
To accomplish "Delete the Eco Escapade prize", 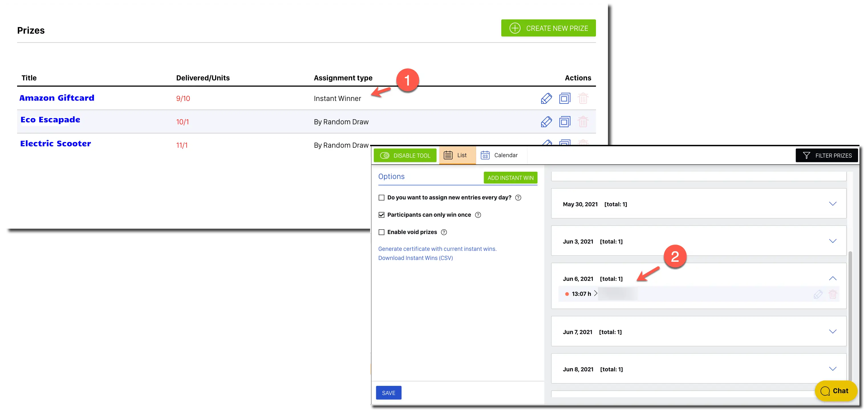I will [x=583, y=122].
